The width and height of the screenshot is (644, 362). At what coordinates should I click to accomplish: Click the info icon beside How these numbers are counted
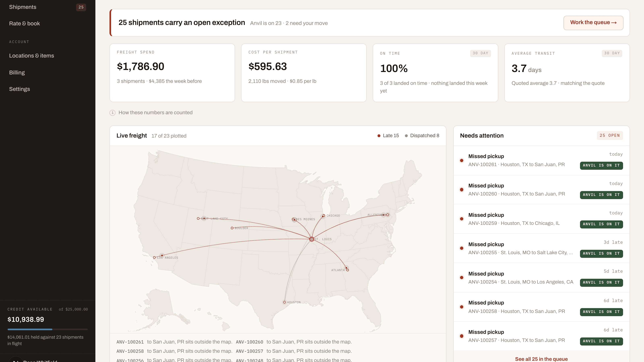tap(112, 113)
